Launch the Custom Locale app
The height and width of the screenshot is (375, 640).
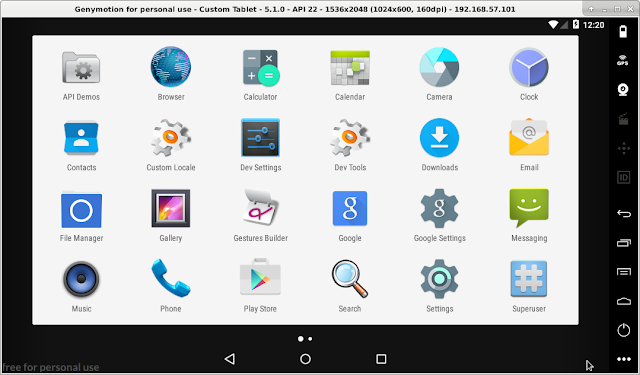tap(171, 138)
